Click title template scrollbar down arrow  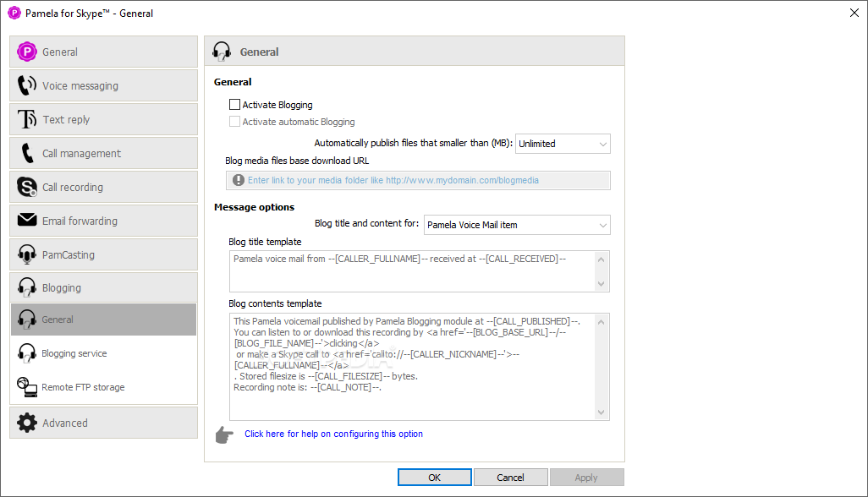coord(602,284)
